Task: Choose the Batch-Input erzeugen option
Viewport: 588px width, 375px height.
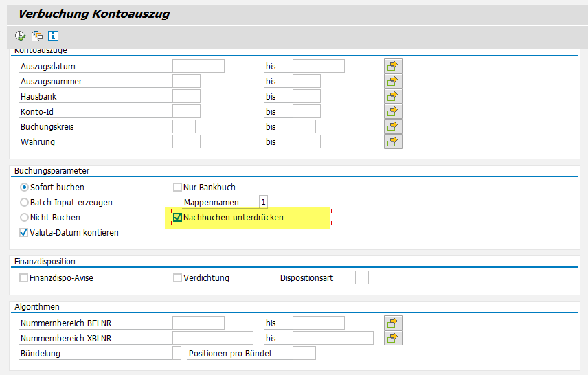Action: click(x=25, y=203)
